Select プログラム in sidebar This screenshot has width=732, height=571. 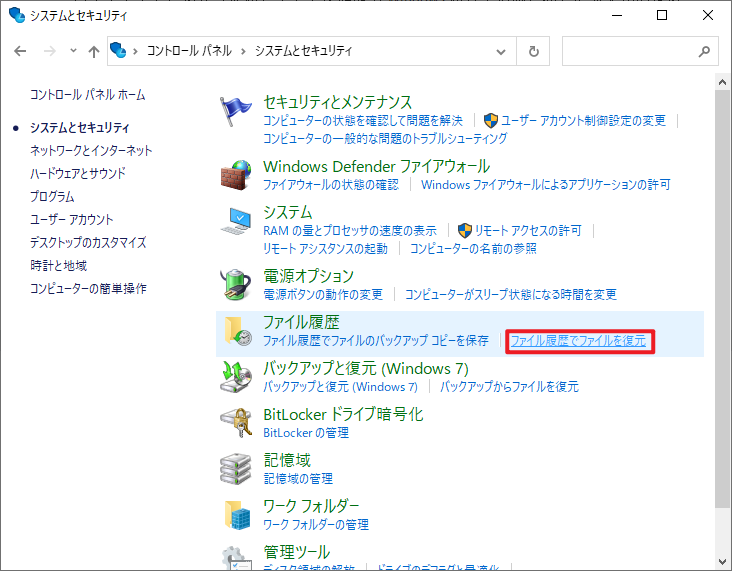click(x=52, y=196)
